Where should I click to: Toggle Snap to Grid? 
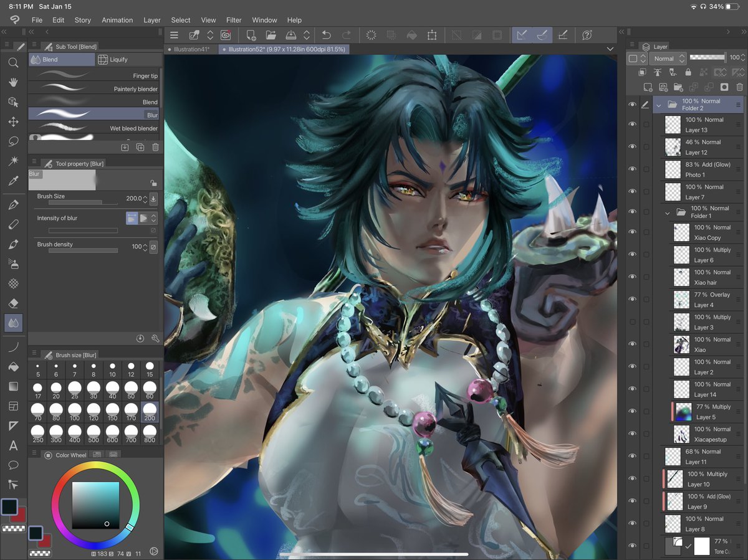pyautogui.click(x=563, y=36)
